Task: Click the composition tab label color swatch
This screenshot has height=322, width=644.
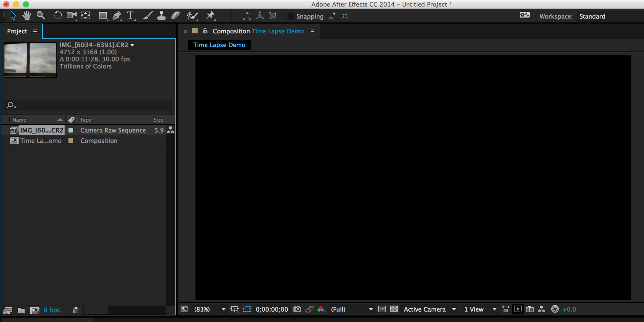Action: [x=195, y=31]
